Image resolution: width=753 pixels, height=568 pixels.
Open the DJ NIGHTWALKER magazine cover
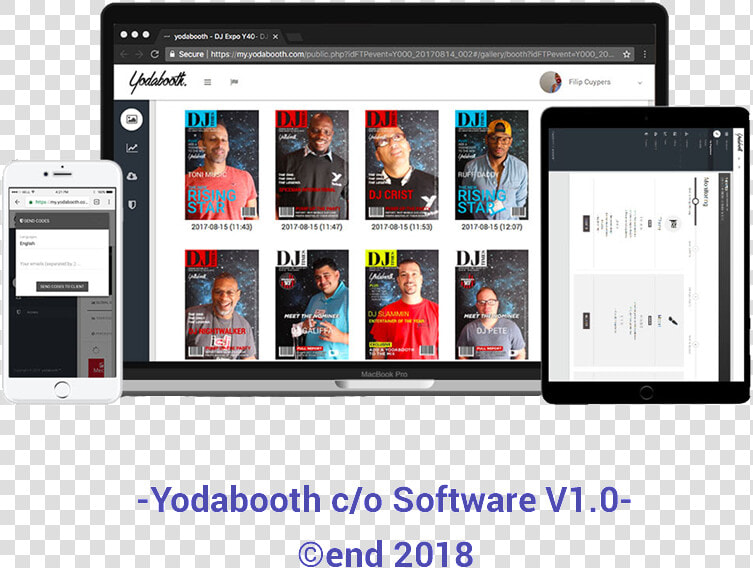click(222, 304)
